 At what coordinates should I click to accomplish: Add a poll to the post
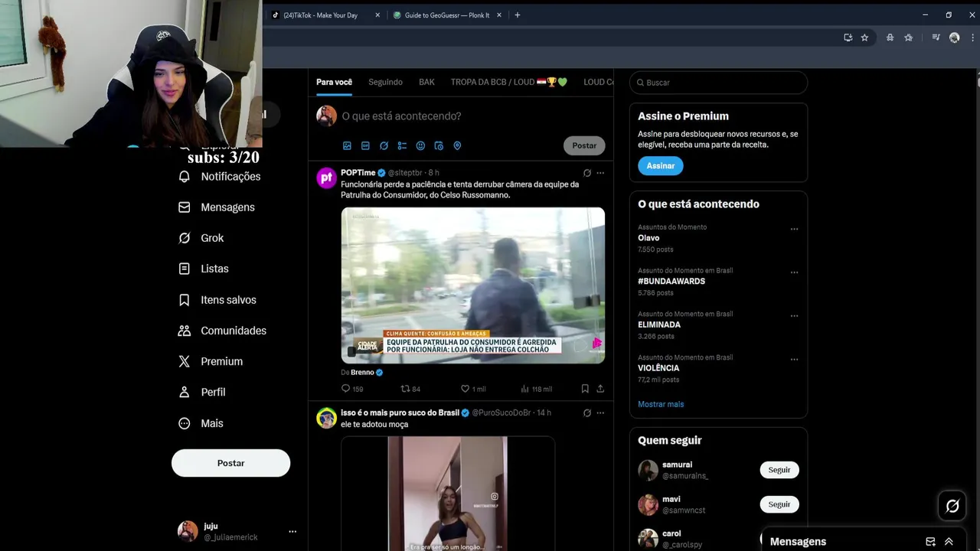[x=402, y=145]
